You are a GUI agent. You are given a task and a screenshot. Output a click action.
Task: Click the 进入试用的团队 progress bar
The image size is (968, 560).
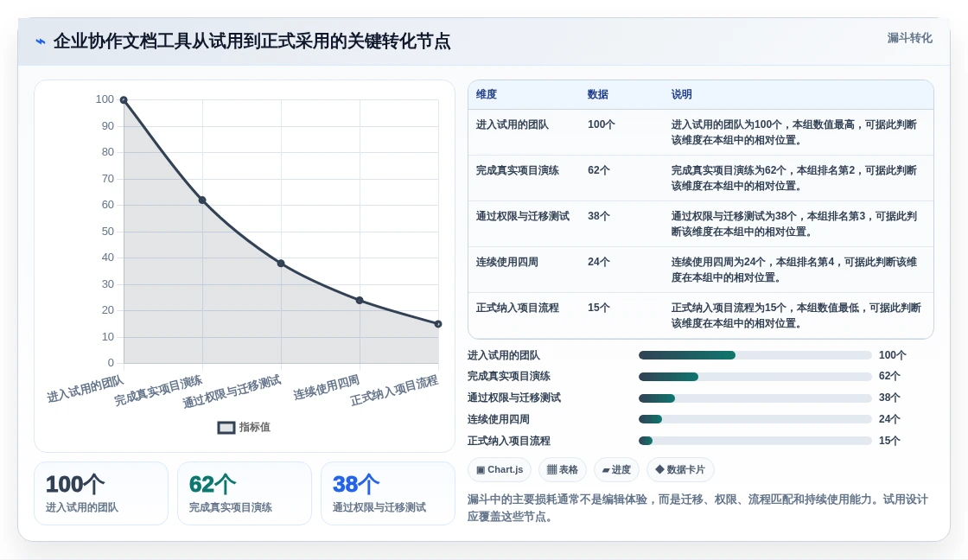755,355
